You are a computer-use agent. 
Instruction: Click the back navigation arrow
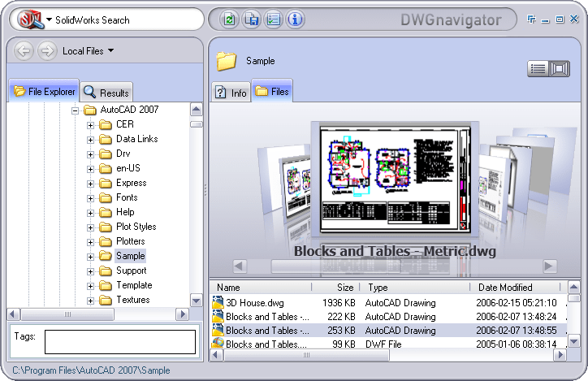(24, 50)
